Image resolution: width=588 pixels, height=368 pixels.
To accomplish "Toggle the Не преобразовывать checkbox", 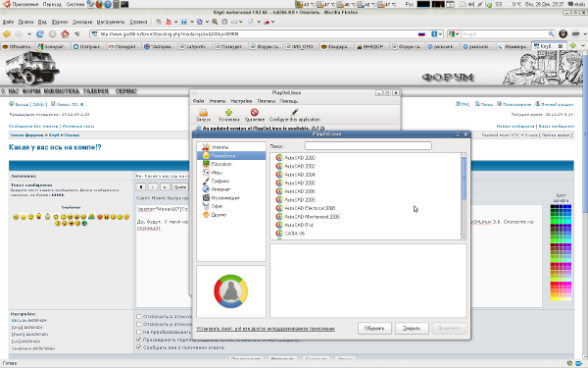I will pos(139,332).
